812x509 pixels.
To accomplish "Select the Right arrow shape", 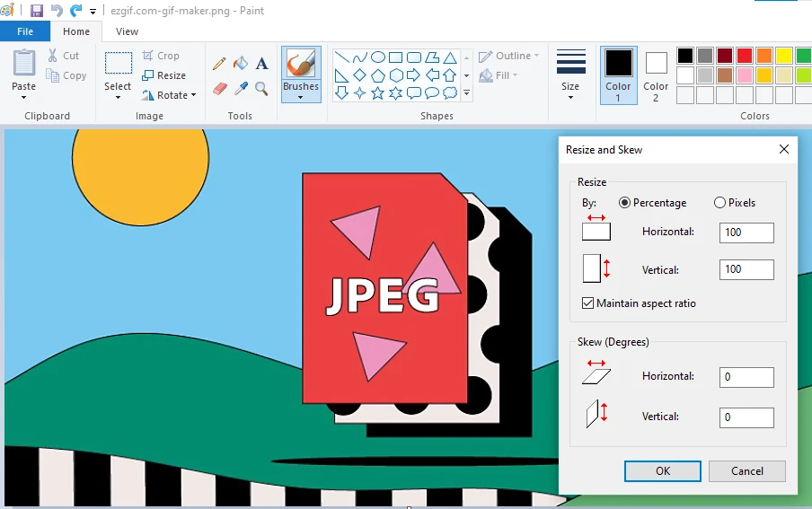I will click(x=414, y=75).
